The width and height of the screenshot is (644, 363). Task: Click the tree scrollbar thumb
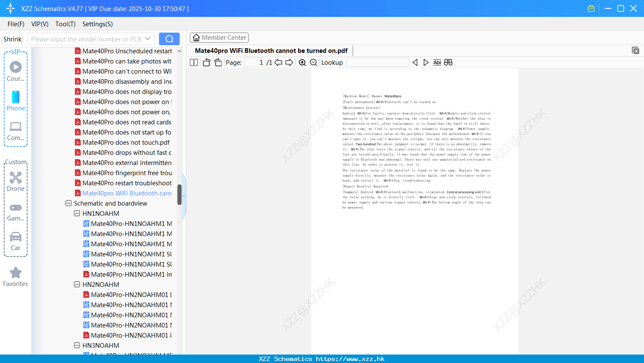click(x=179, y=195)
